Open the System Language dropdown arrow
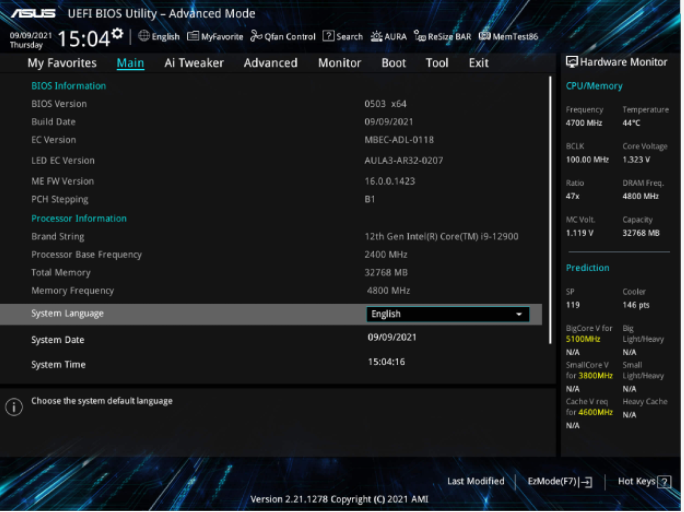Viewport: 684px width, 512px height. 519,314
